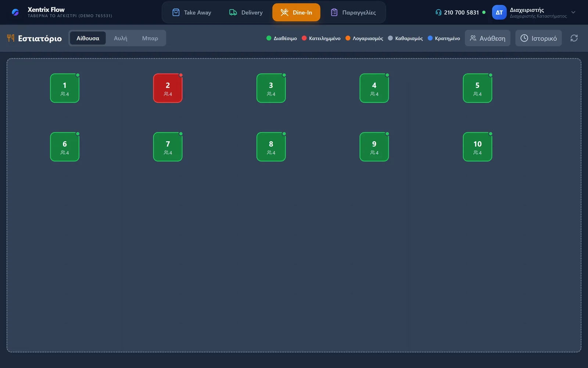
Task: Click the gray Καθαρισμός legend dot
Action: [x=390, y=38]
